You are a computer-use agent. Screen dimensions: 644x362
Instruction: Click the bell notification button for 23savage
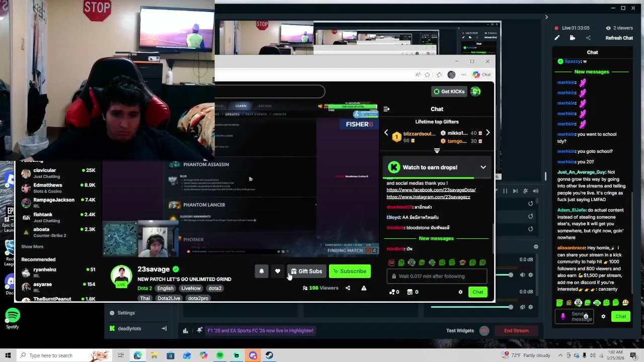coord(261,271)
